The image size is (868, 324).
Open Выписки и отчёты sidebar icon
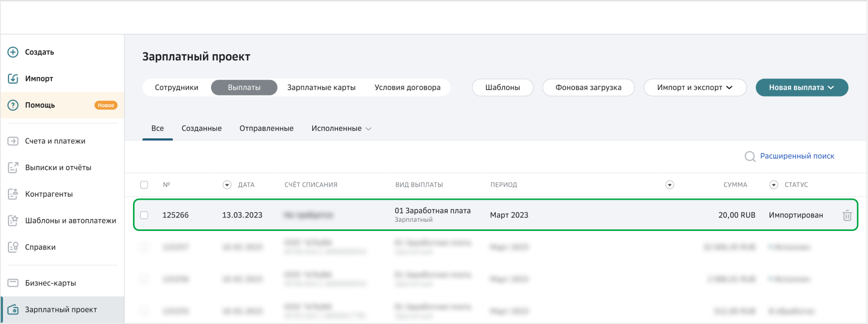coord(13,168)
